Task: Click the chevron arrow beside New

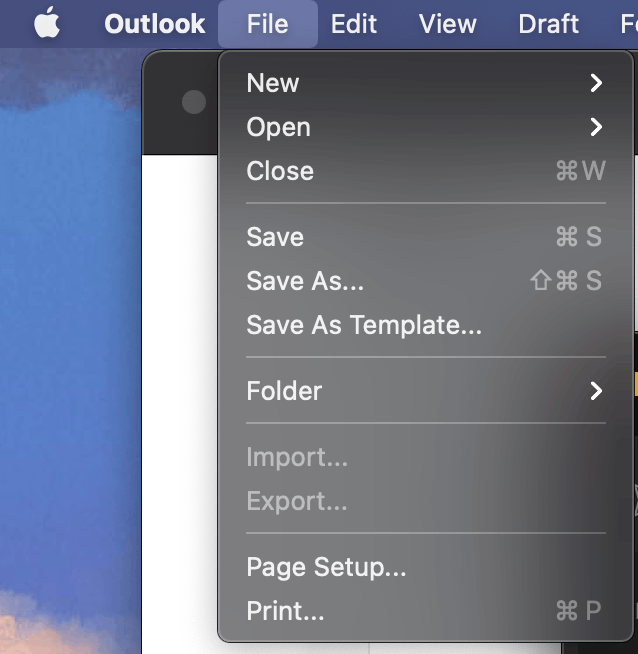Action: point(596,83)
